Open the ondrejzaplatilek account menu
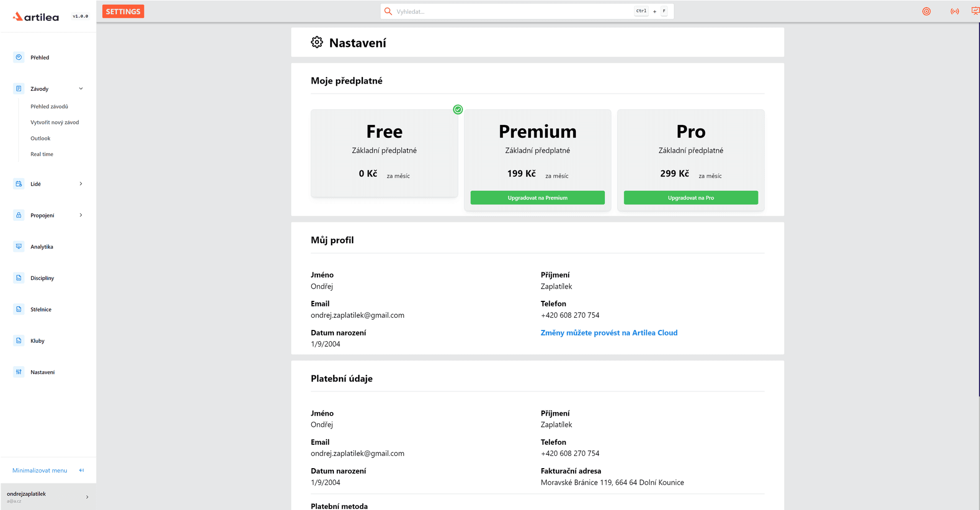 click(x=48, y=497)
